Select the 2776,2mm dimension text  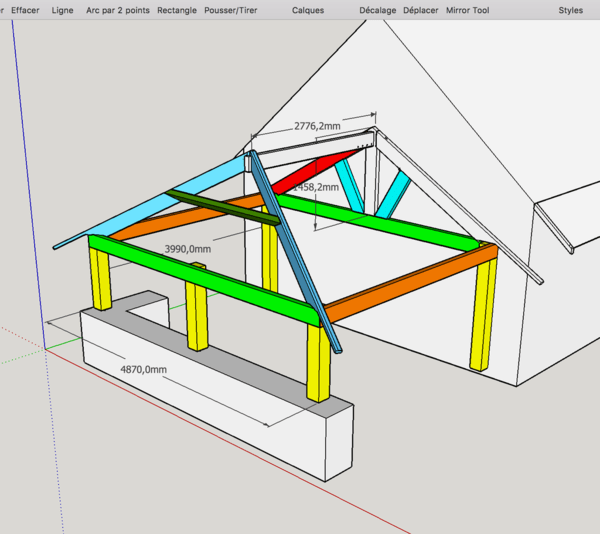317,126
